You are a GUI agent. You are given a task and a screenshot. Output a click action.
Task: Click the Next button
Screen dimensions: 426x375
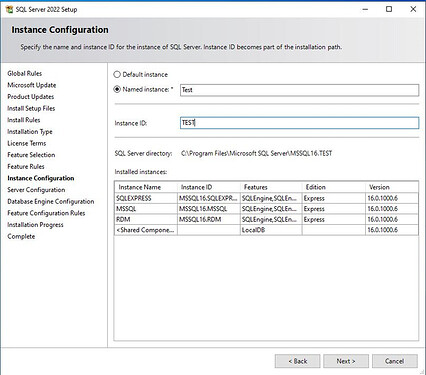[346, 361]
